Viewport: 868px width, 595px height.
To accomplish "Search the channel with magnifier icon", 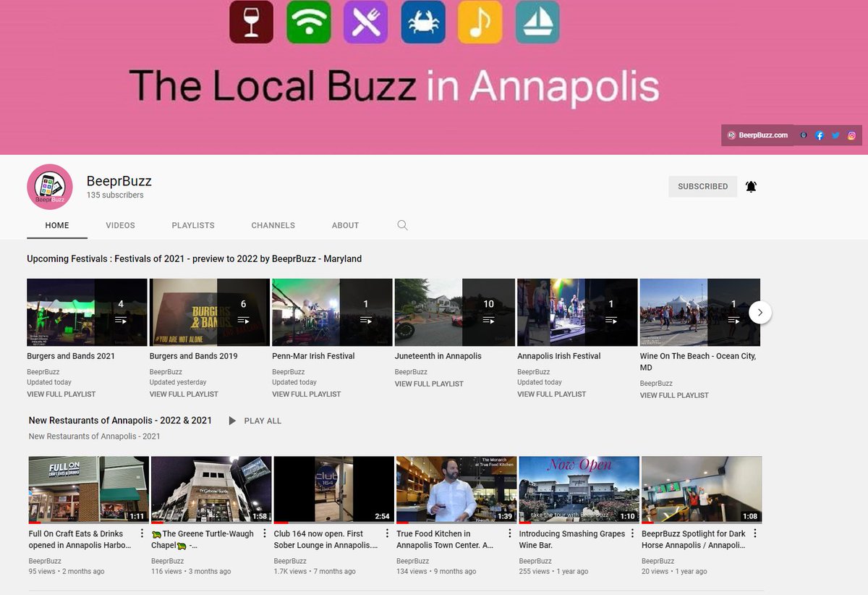I will tap(403, 225).
